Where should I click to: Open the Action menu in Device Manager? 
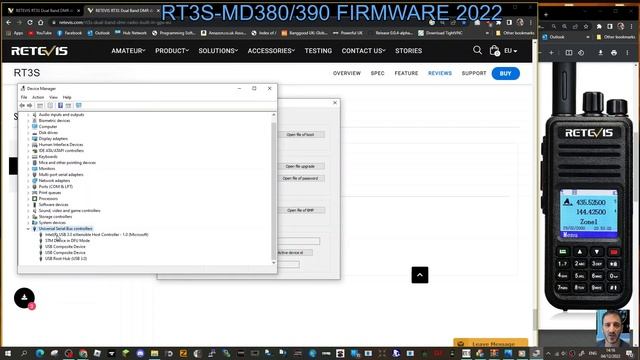38,97
